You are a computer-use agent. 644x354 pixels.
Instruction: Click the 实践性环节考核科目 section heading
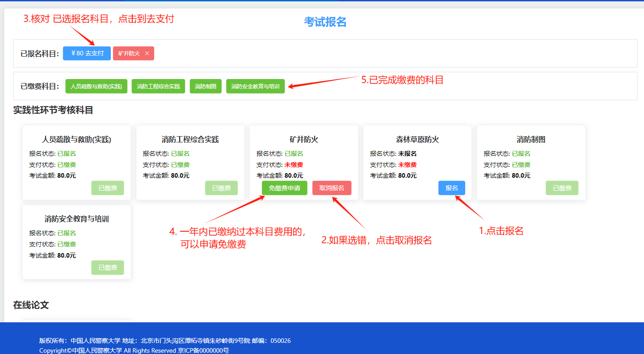click(x=53, y=110)
